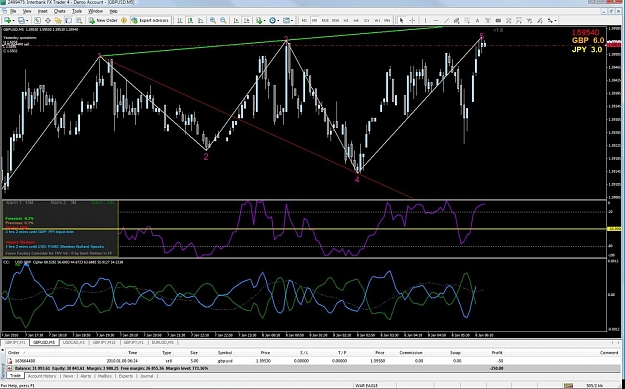Viewport: 625px width, 389px height.
Task: Switch chart to bar chart
Action: (x=180, y=20)
